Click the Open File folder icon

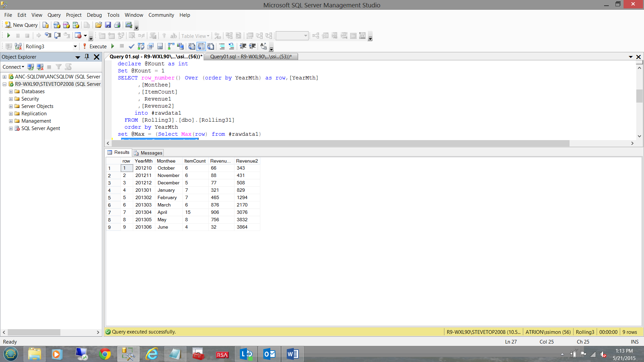(x=98, y=25)
